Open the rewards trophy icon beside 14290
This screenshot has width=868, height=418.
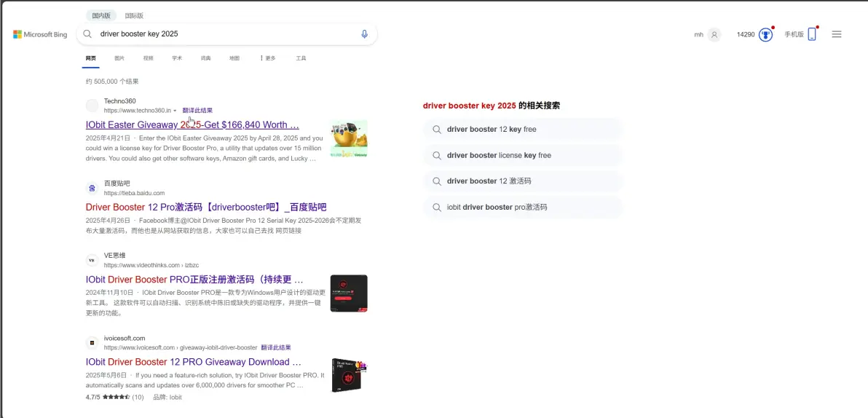tap(765, 35)
